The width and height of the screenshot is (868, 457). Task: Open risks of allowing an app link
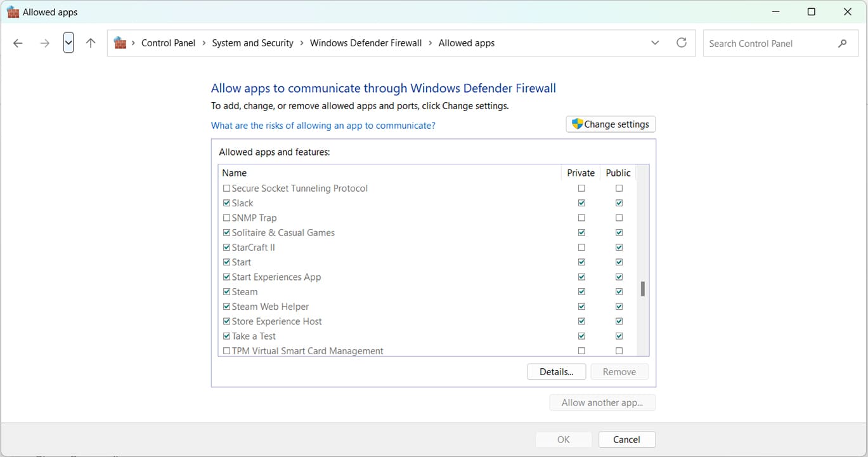pos(323,126)
